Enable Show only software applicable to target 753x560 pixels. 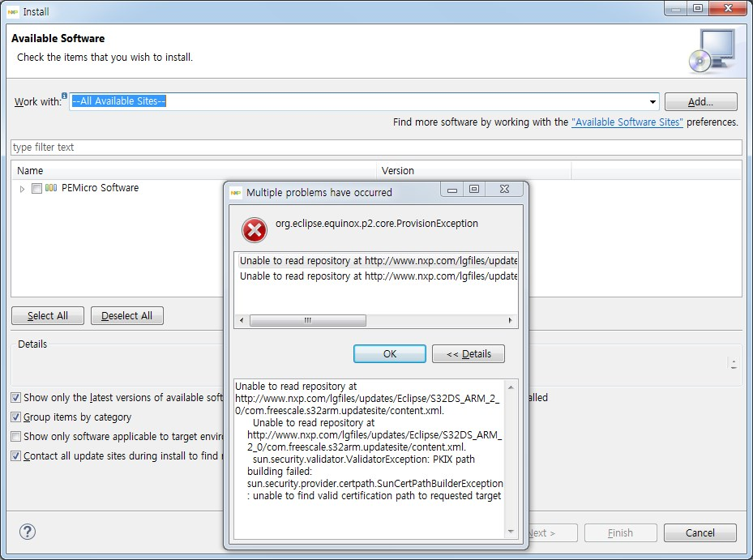point(16,437)
